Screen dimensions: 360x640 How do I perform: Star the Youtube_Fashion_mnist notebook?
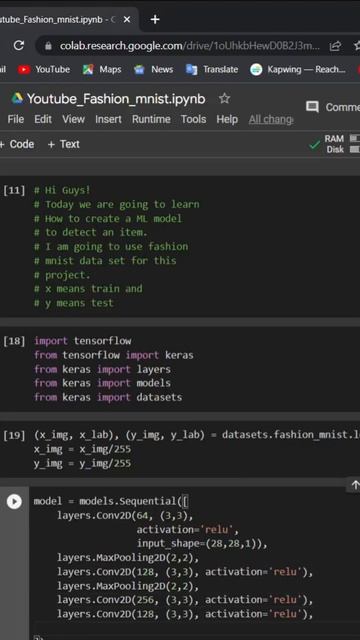click(x=224, y=98)
